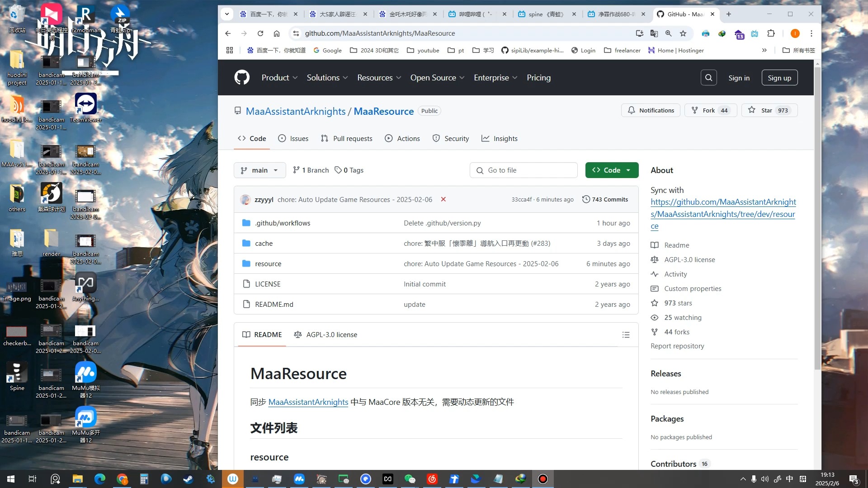Toggle the Notifications button for repository
Viewport: 868px width, 488px height.
[x=651, y=110]
